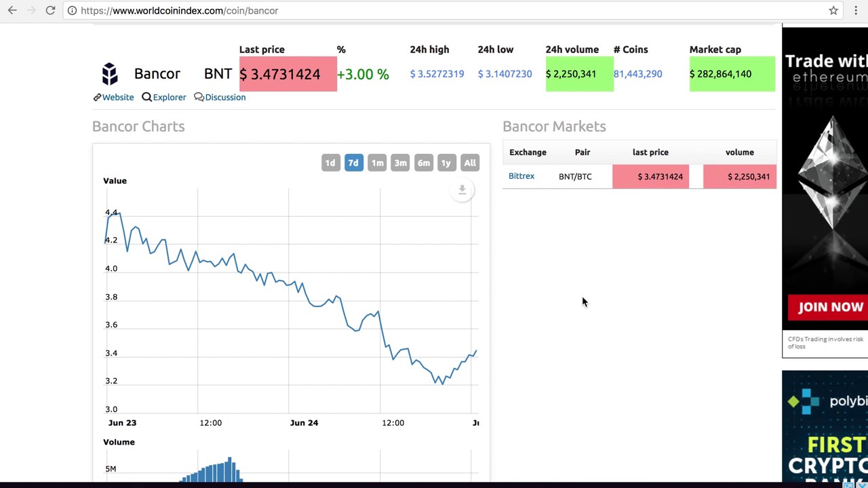Select the 3m chart range
Image resolution: width=868 pixels, height=488 pixels.
tap(400, 163)
